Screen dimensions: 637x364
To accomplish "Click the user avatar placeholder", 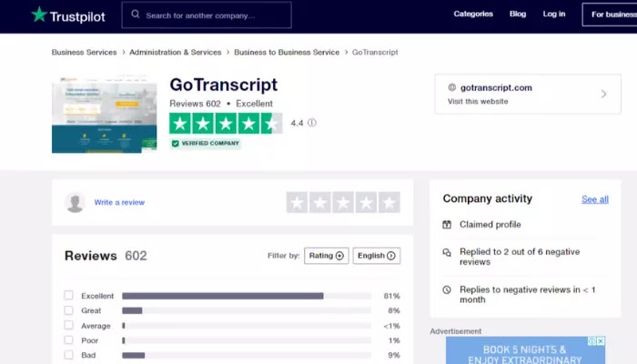I will pos(76,202).
